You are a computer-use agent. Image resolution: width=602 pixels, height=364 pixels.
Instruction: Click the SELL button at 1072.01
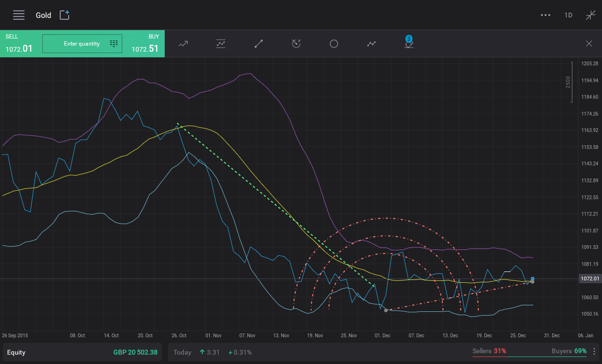[19, 44]
